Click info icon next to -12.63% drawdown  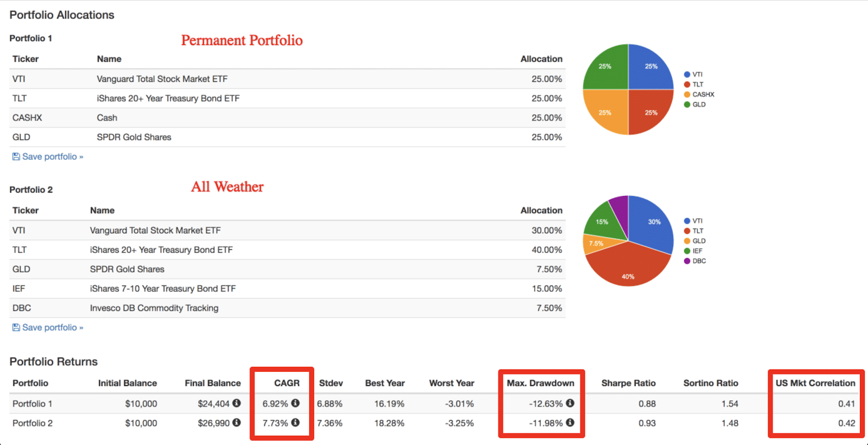570,403
